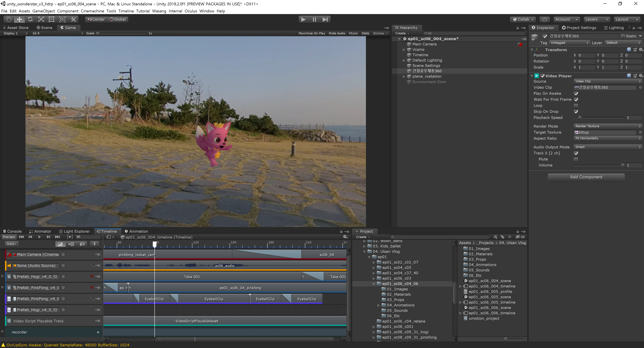Screen dimensions: 644x348
Task: Lock the Hierarchy panel
Action: click(x=518, y=28)
